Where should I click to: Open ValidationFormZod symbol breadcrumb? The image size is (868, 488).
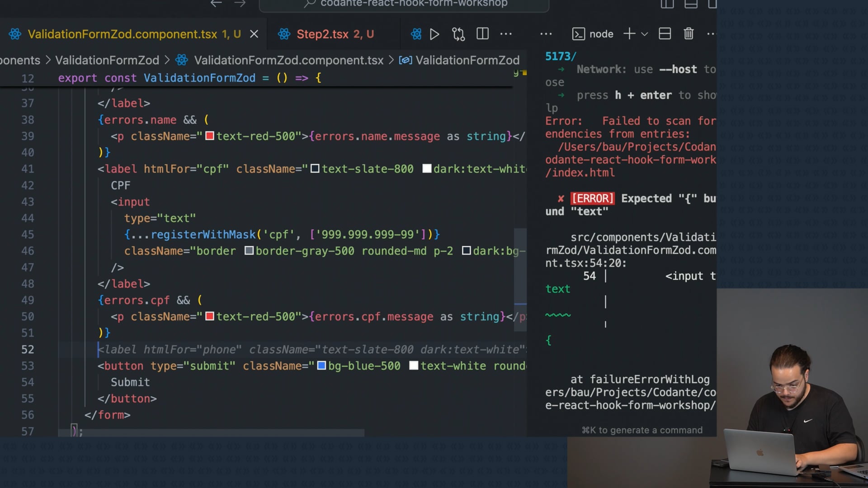467,60
